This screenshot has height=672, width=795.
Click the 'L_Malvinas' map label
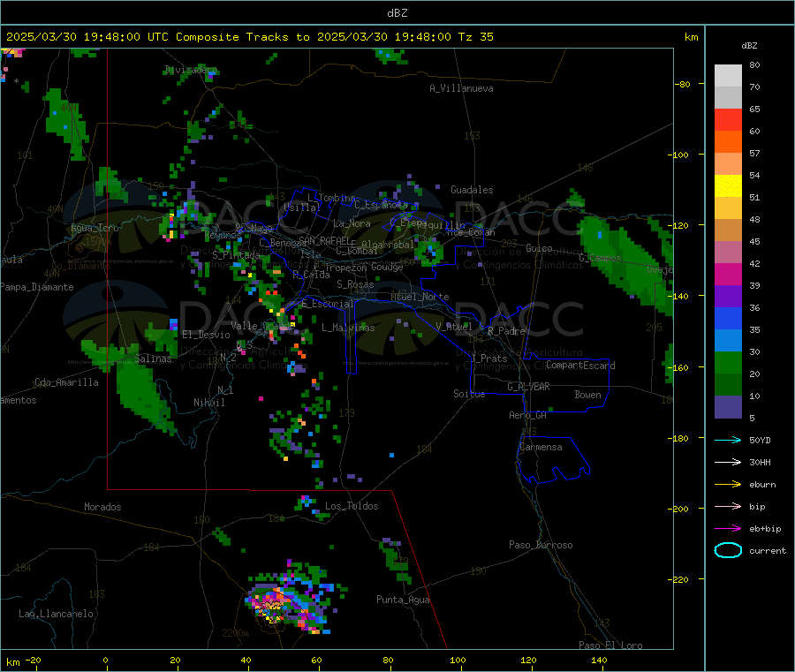click(348, 328)
